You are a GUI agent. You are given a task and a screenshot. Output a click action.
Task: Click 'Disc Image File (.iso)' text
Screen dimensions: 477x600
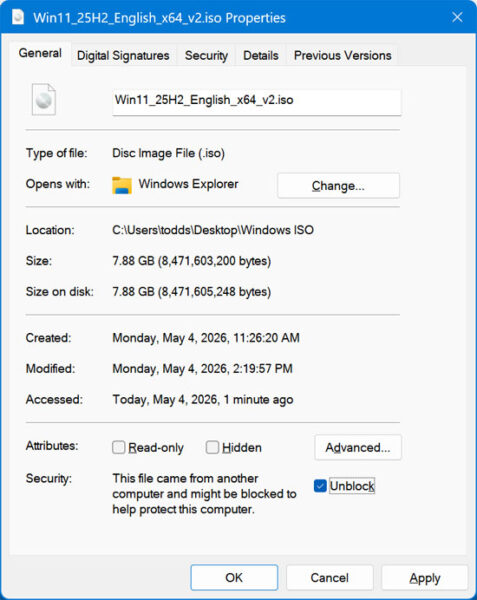pos(168,153)
